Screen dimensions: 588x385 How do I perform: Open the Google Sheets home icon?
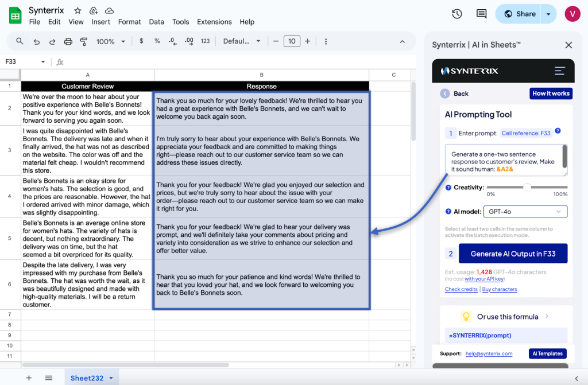[x=15, y=15]
